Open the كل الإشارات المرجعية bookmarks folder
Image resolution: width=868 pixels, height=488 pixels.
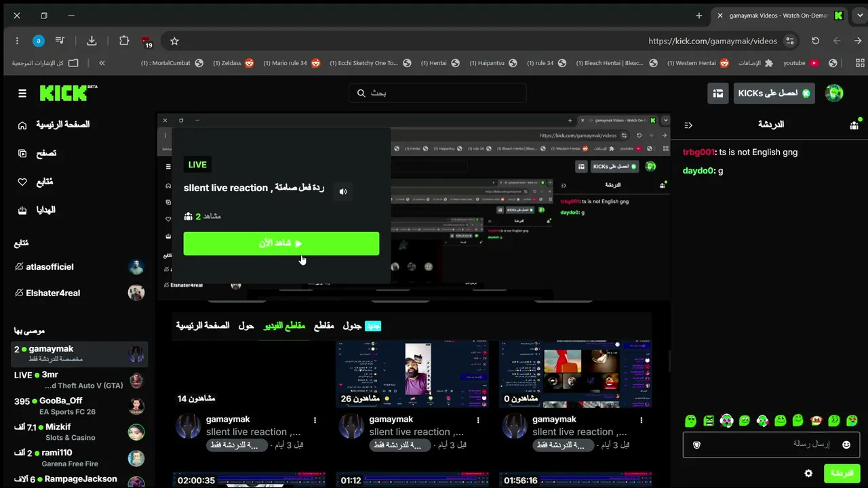tap(45, 63)
